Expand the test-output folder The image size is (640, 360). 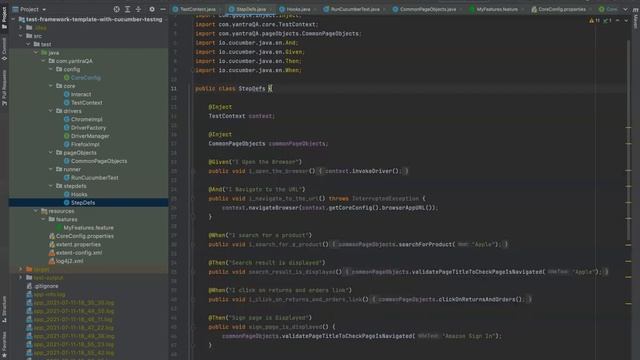pos(21,278)
